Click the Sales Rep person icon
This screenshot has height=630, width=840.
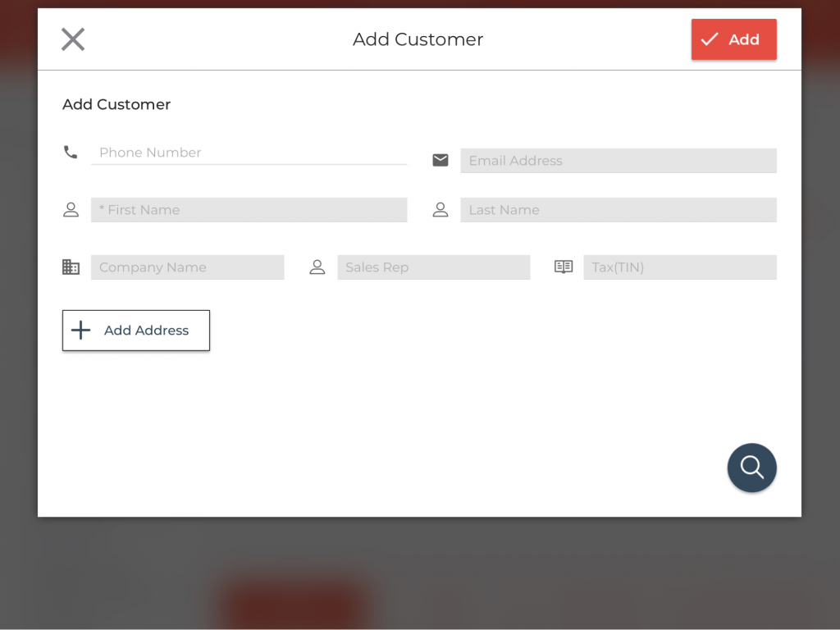[317, 267]
